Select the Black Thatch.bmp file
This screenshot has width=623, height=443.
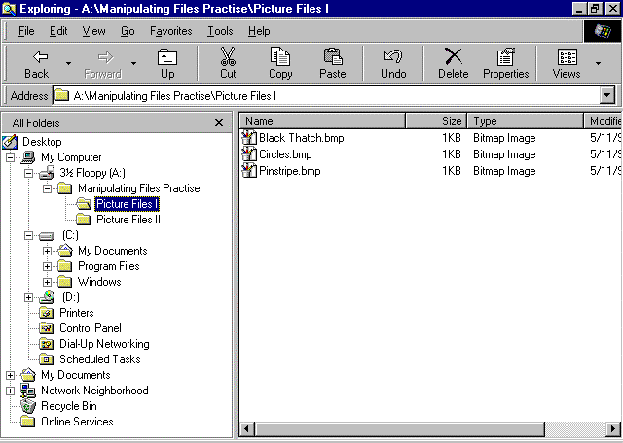301,138
